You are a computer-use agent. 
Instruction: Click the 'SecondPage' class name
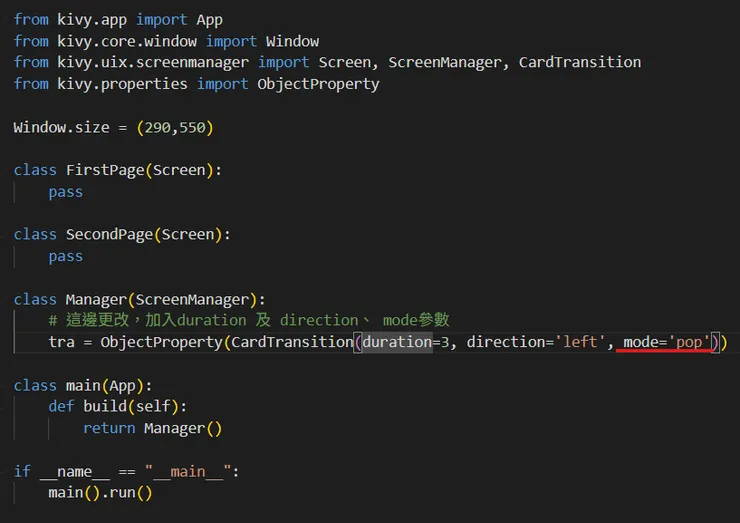coord(109,235)
